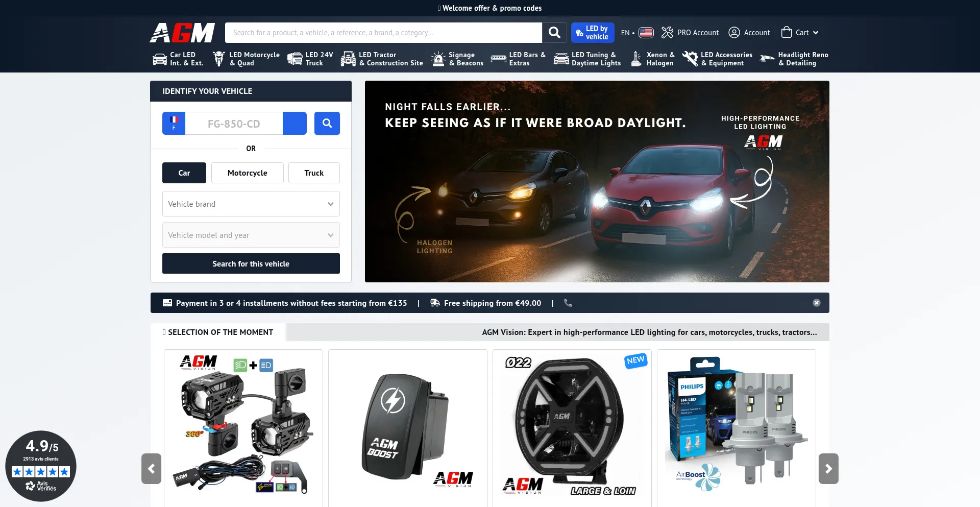
Task: Expand the Vehicle brand dropdown
Action: pyautogui.click(x=251, y=204)
